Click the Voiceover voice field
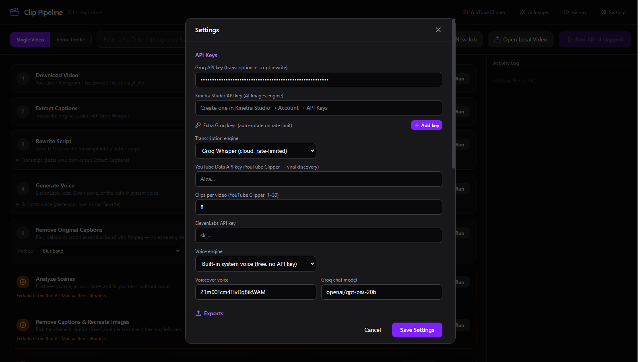The image size is (644, 362). click(256, 292)
